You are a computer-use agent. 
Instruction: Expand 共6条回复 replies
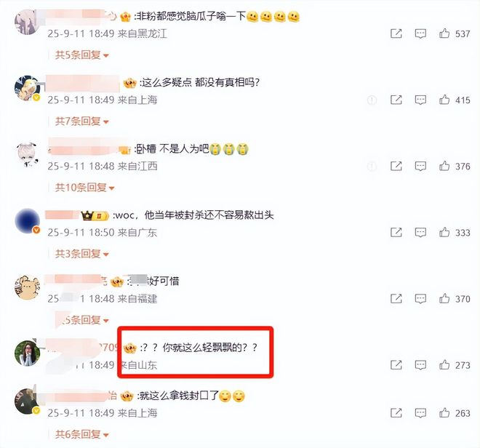[x=82, y=434]
